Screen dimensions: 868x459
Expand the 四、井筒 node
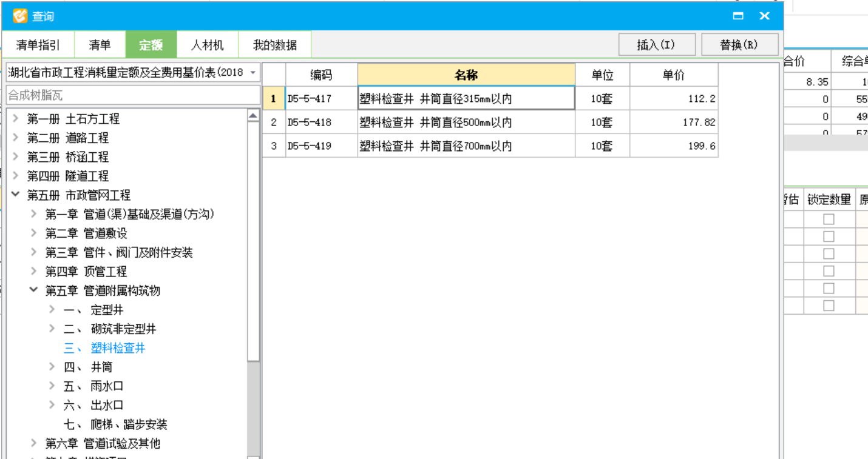pyautogui.click(x=52, y=367)
